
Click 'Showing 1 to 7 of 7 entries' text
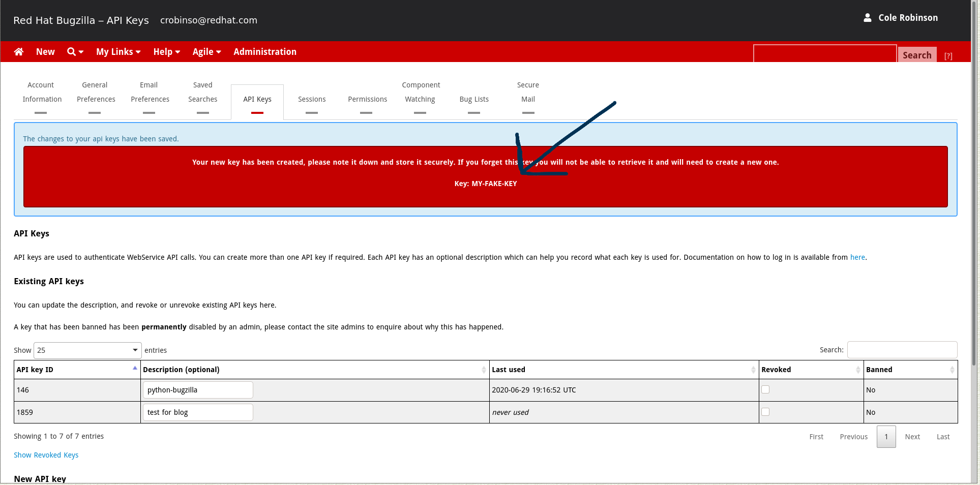coord(58,436)
